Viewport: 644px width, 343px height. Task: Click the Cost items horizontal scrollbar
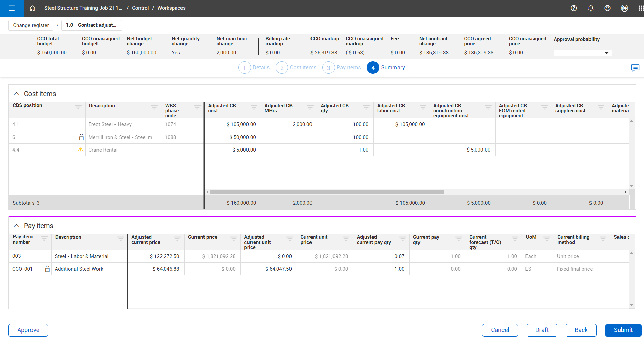326,192
